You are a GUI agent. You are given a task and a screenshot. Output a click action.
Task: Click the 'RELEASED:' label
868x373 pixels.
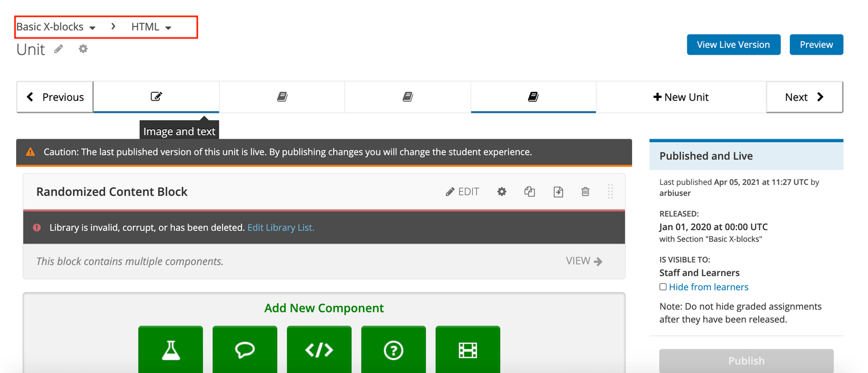click(x=679, y=214)
